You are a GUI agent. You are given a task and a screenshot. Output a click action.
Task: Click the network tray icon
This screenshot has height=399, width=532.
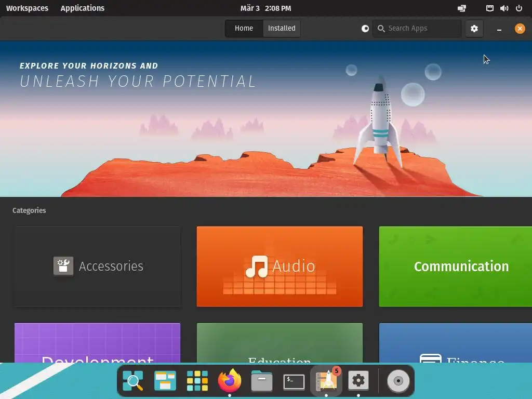click(489, 8)
